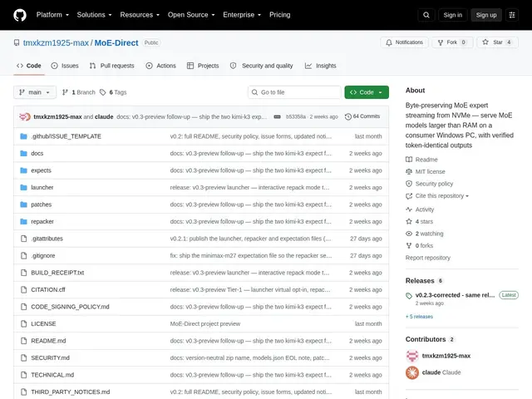This screenshot has width=532, height=399.
Task: Click the fork icon in Fork button
Action: pos(441,42)
